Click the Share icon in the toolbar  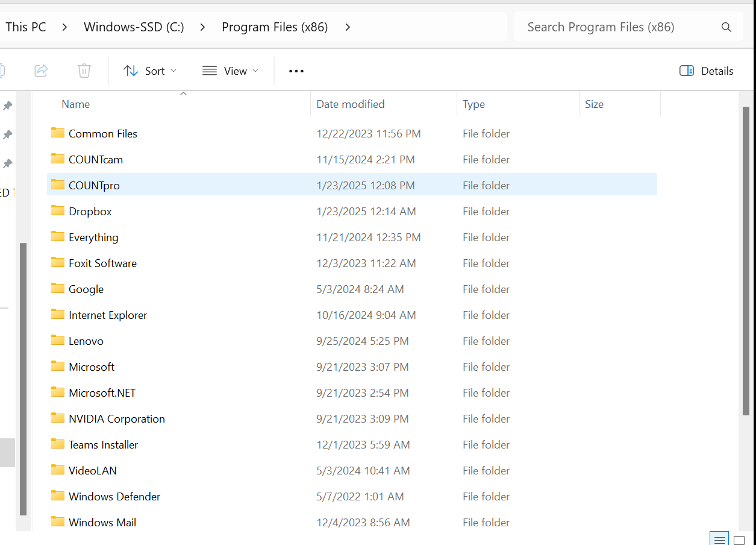click(41, 71)
